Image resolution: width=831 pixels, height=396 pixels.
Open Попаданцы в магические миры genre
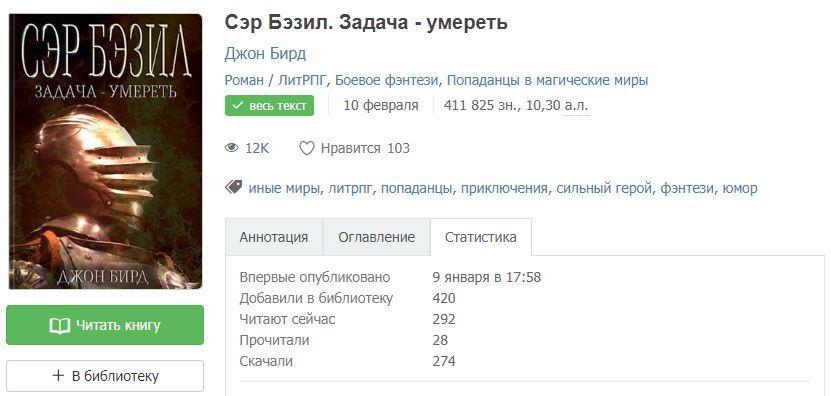pyautogui.click(x=547, y=81)
